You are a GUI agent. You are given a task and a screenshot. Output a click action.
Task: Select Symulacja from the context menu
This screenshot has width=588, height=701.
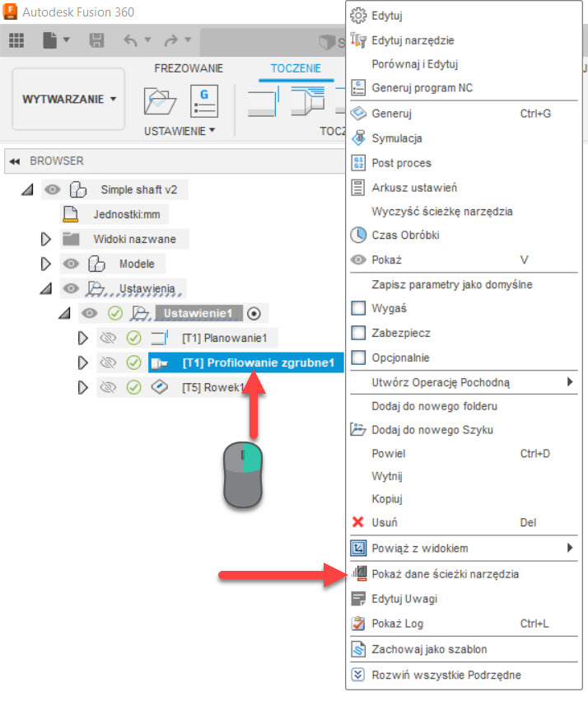396,138
